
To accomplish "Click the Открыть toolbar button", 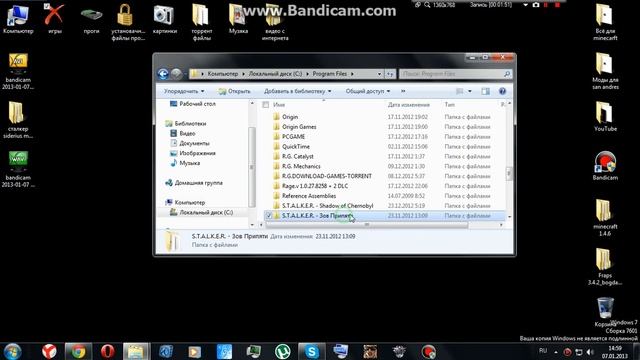I will point(234,91).
